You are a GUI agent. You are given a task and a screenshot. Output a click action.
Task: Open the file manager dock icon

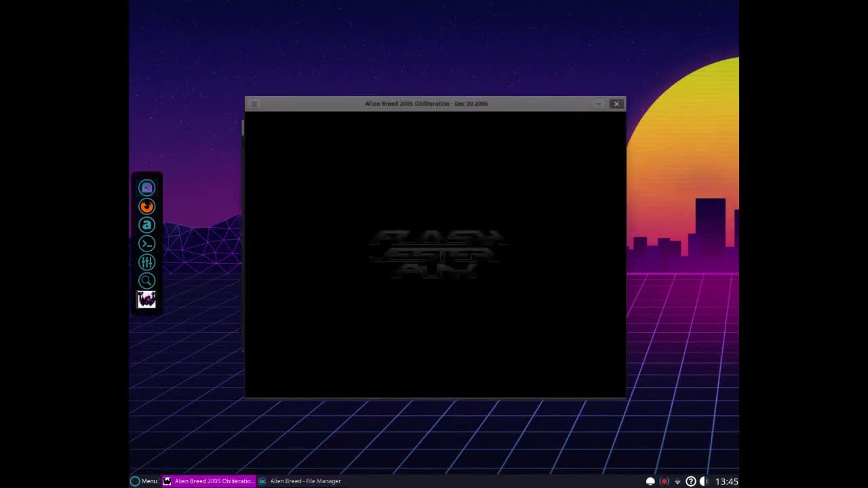[146, 188]
